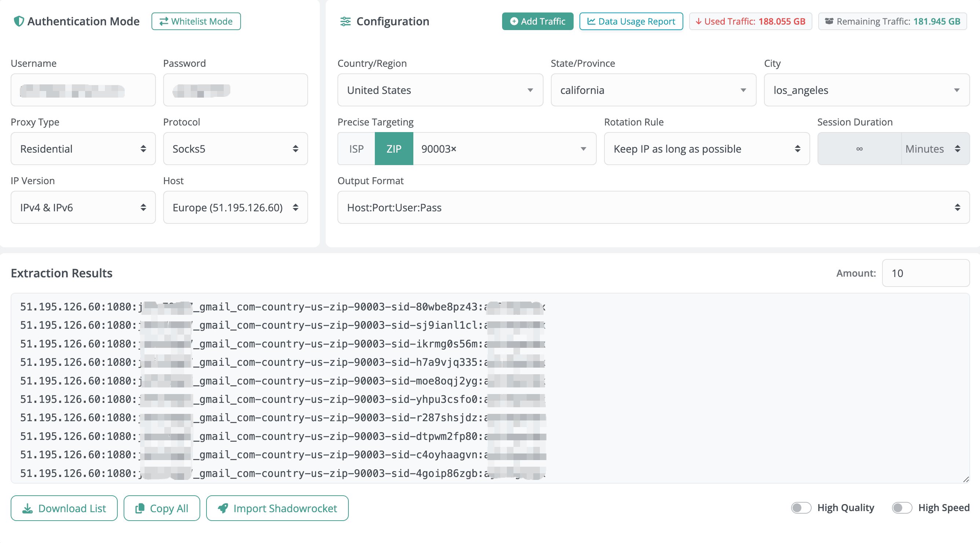Toggle the High Speed switch
This screenshot has width=980, height=543.
[902, 508]
